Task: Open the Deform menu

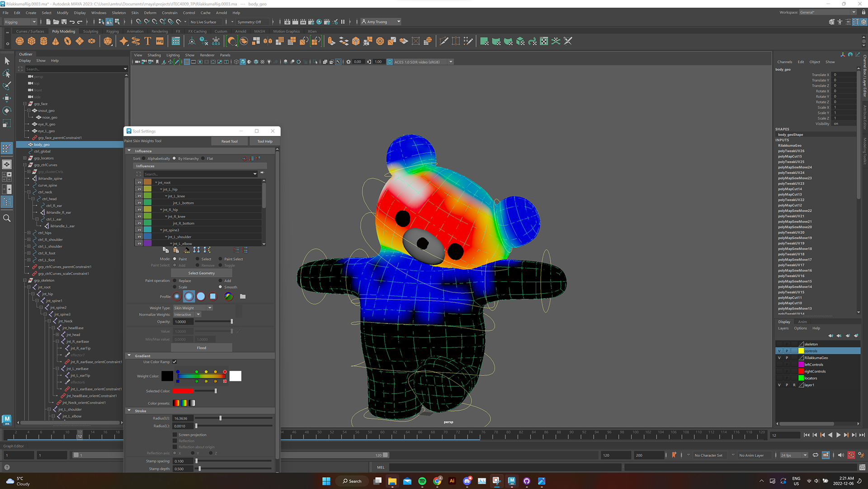Action: click(150, 13)
